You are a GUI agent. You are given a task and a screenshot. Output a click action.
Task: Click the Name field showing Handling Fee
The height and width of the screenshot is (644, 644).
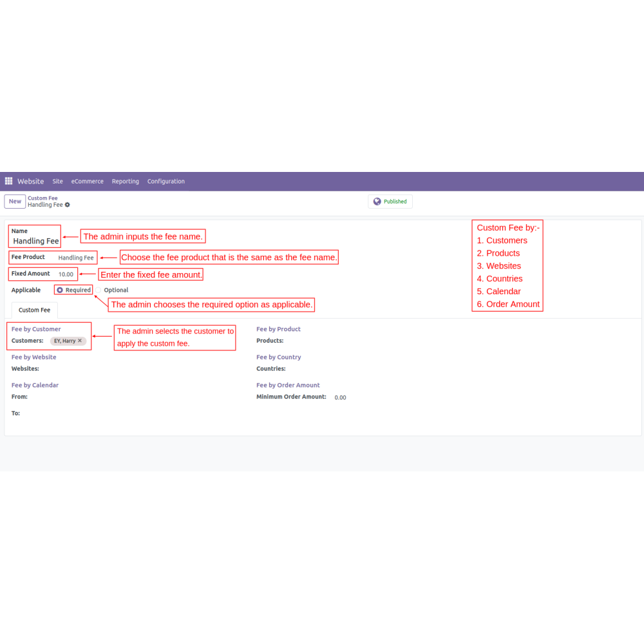36,241
